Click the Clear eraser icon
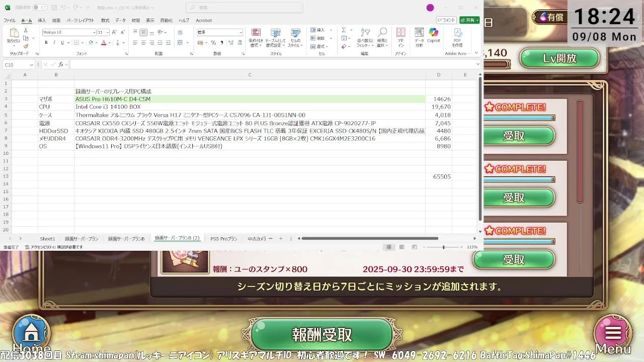 344,46
